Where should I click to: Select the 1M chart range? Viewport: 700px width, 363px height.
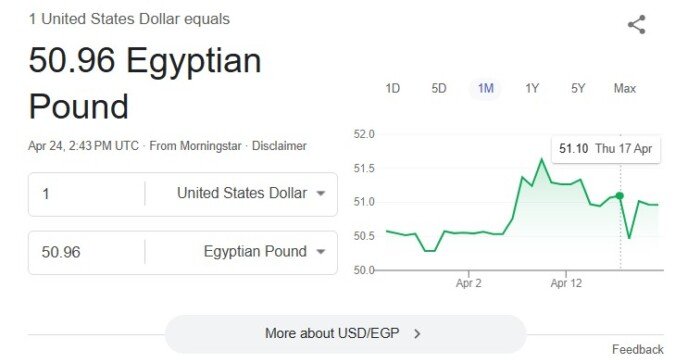pyautogui.click(x=485, y=88)
